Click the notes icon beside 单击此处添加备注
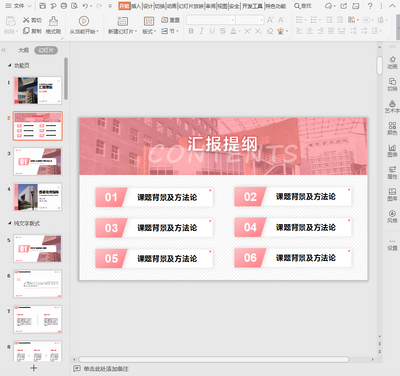Screen dimensions: 400x376 point(77,368)
